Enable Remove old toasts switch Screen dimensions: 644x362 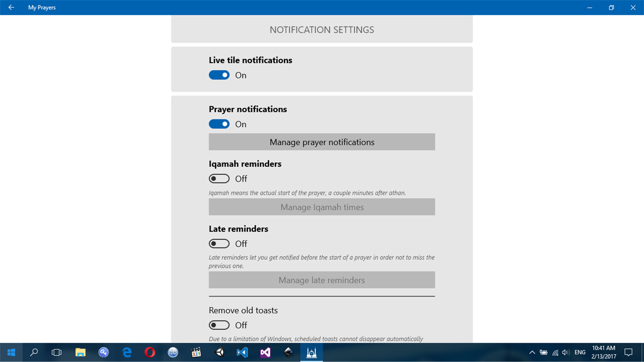coord(219,325)
